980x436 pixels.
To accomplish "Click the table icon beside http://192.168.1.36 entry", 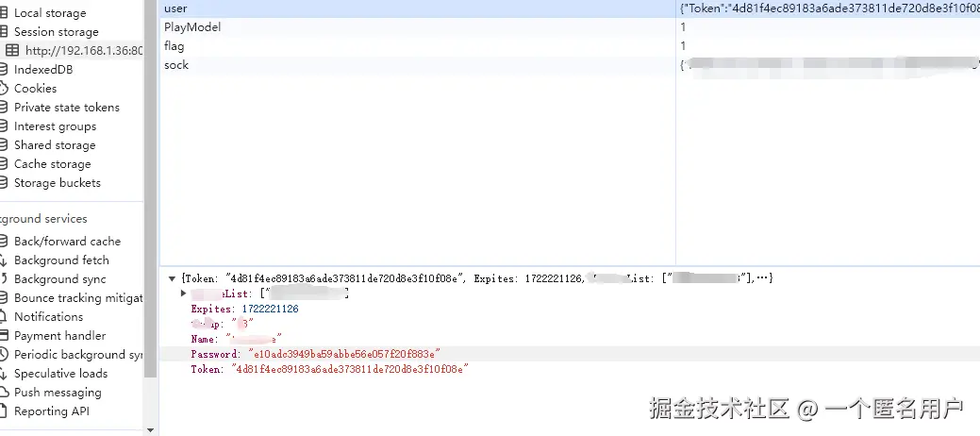I will point(12,51).
